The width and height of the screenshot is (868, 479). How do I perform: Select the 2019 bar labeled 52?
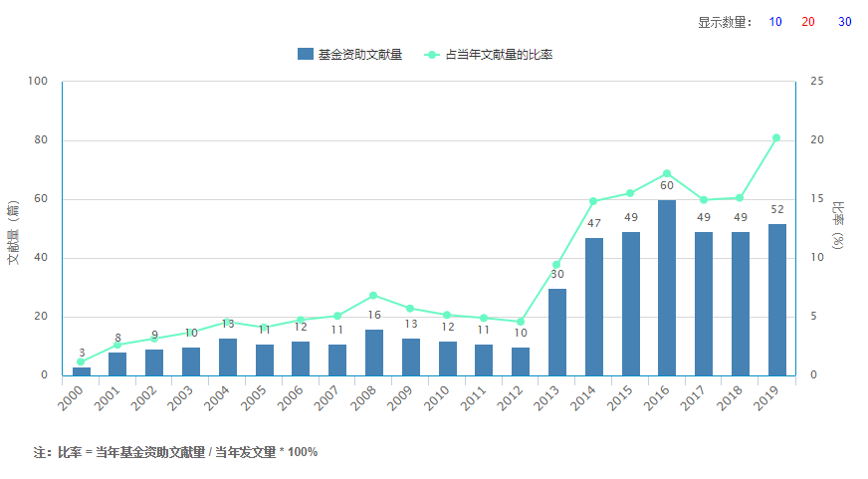tap(776, 300)
